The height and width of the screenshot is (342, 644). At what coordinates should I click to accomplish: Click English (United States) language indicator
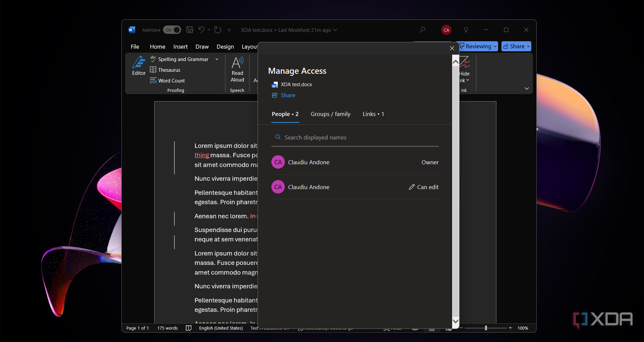[x=221, y=328]
